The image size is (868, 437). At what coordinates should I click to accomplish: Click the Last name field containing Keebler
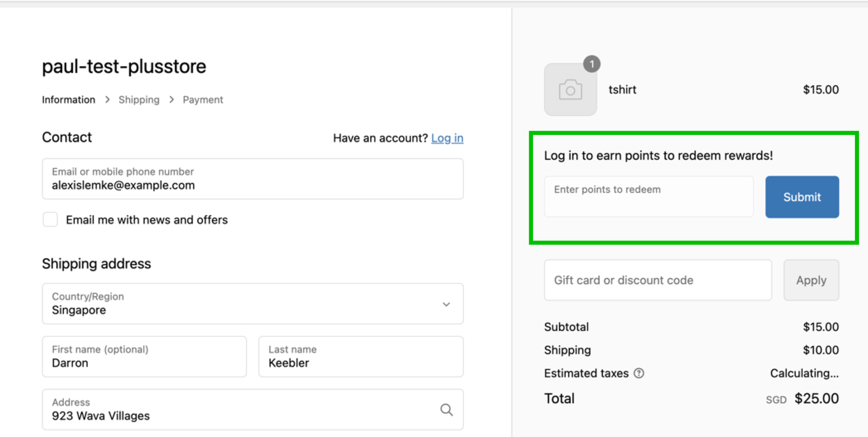(x=360, y=357)
